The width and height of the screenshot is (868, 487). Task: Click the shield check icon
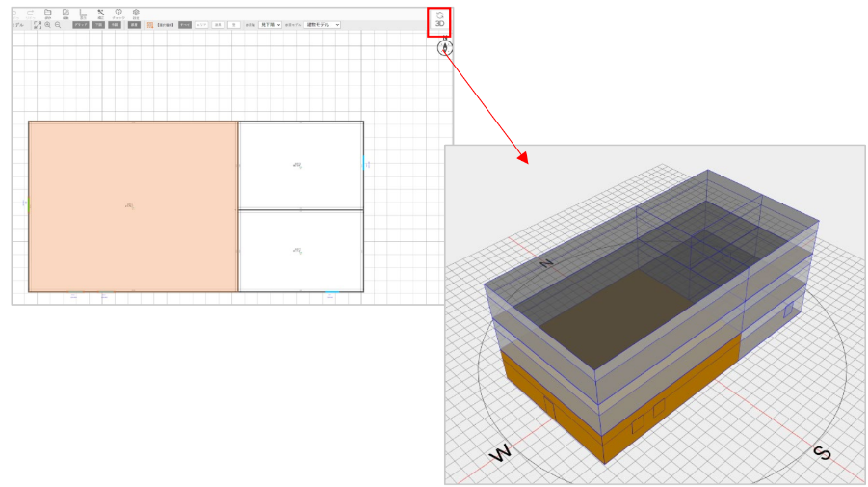118,14
